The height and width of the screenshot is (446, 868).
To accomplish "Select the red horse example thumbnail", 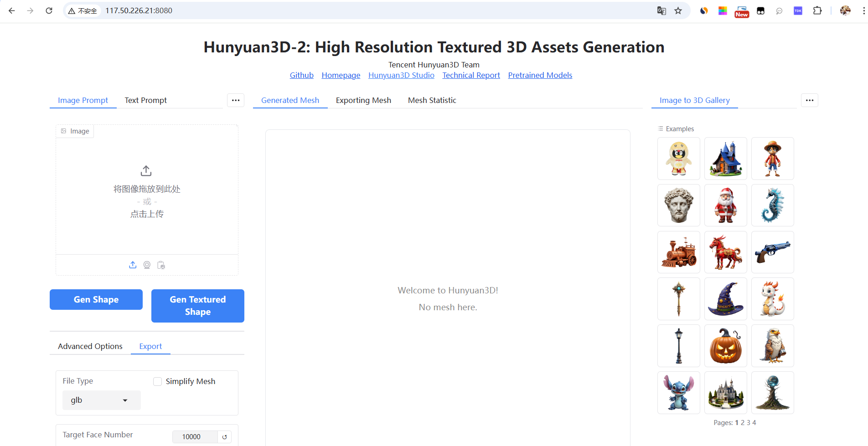I will (726, 252).
